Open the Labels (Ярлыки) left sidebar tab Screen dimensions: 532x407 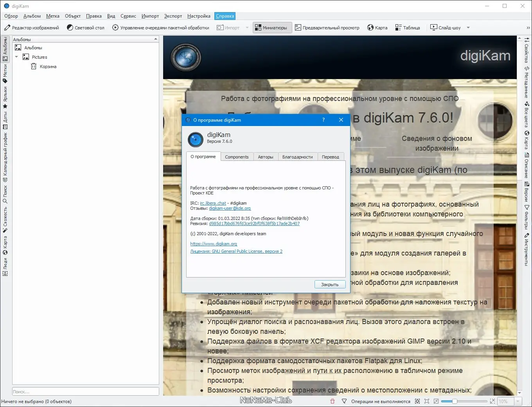(5, 97)
